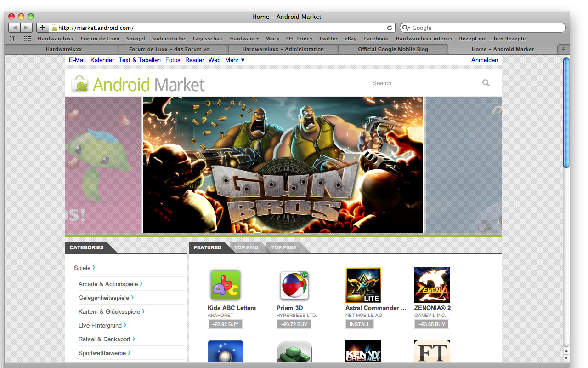Viewport: 588px width, 368px height.
Task: Open the Facebook bookmark
Action: coord(376,39)
